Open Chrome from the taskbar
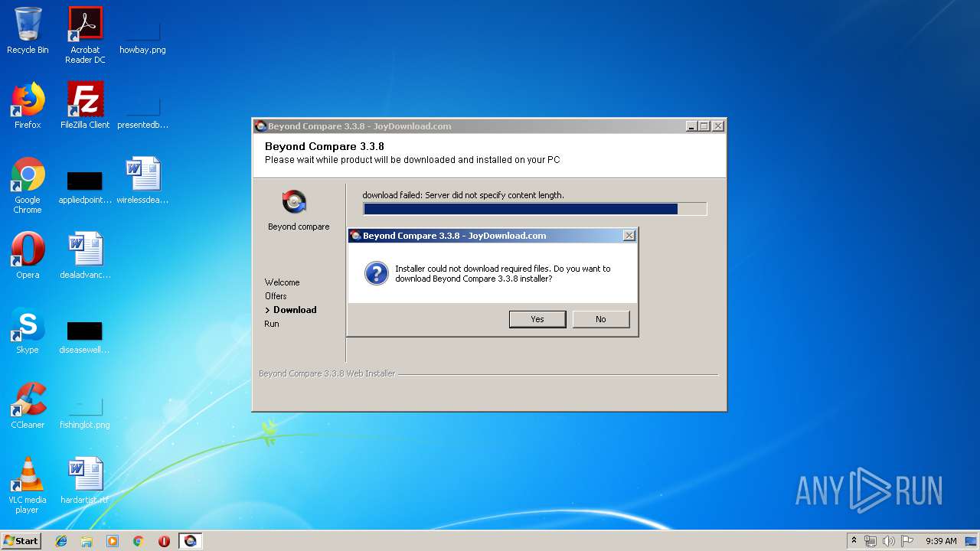 click(x=139, y=541)
